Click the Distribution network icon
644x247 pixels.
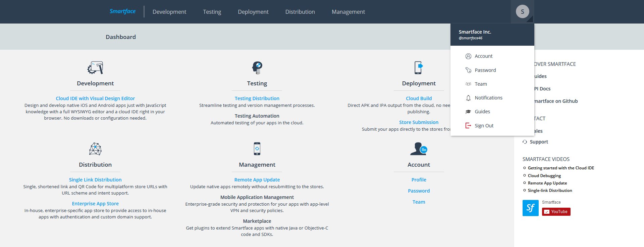pos(95,149)
